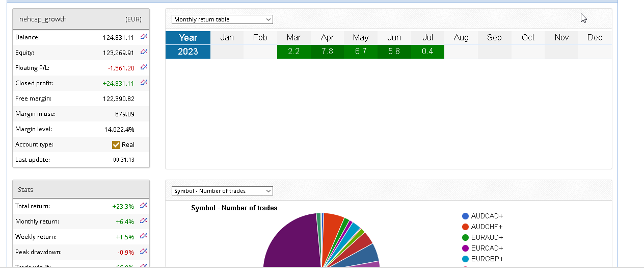This screenshot has height=272, width=644.
Task: Click the April 7.8 return cell
Action: pyautogui.click(x=327, y=52)
